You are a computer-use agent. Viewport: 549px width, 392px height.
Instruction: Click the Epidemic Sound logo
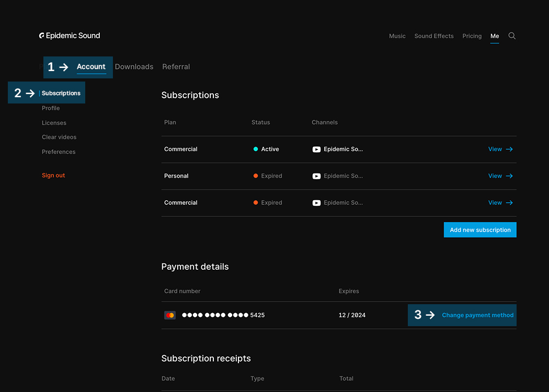pyautogui.click(x=70, y=35)
